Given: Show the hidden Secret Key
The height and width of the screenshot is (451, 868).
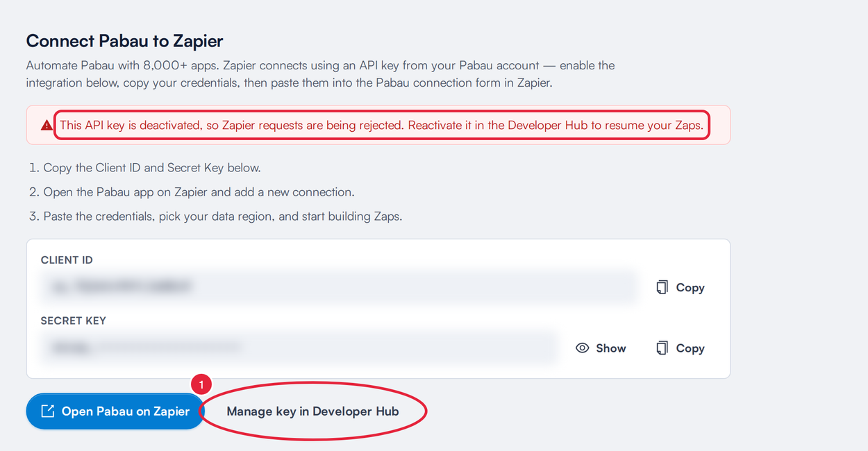Looking at the screenshot, I should [x=601, y=348].
